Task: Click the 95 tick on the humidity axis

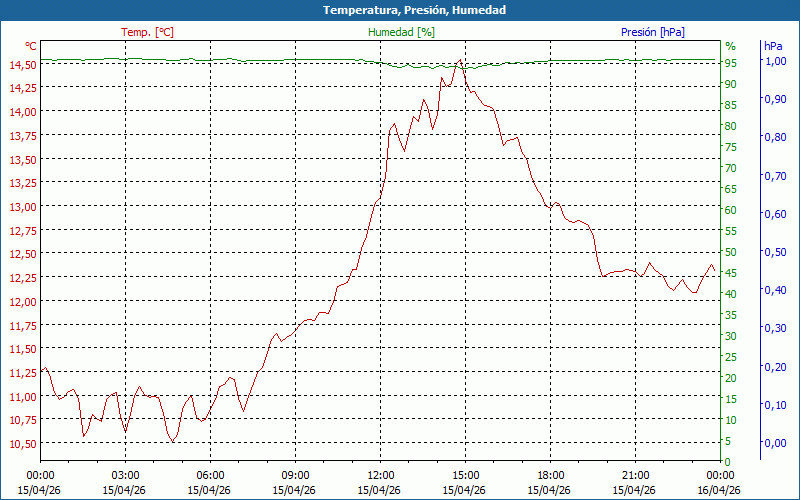Action: tap(731, 63)
